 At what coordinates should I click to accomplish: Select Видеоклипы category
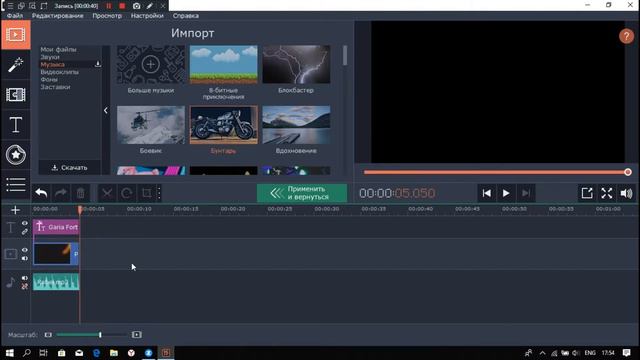60,72
